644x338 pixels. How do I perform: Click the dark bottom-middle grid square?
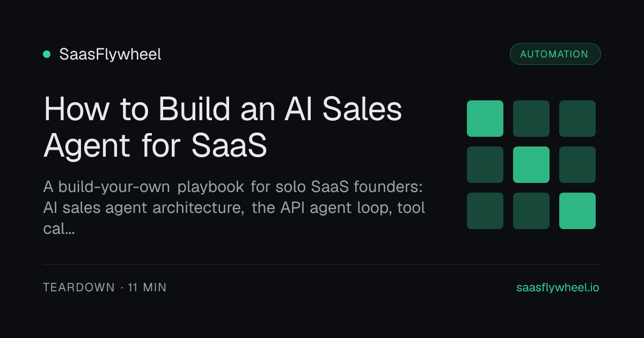click(531, 211)
